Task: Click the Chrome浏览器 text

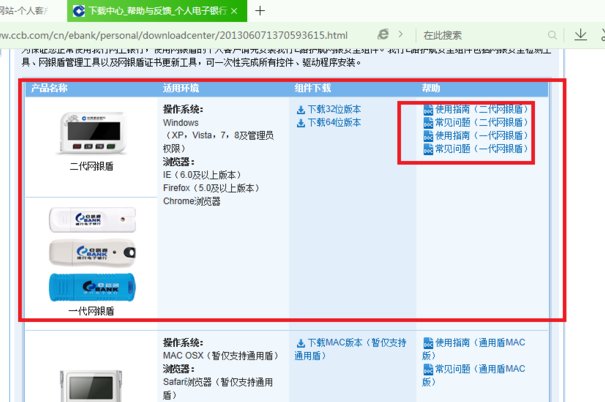Action: point(192,201)
